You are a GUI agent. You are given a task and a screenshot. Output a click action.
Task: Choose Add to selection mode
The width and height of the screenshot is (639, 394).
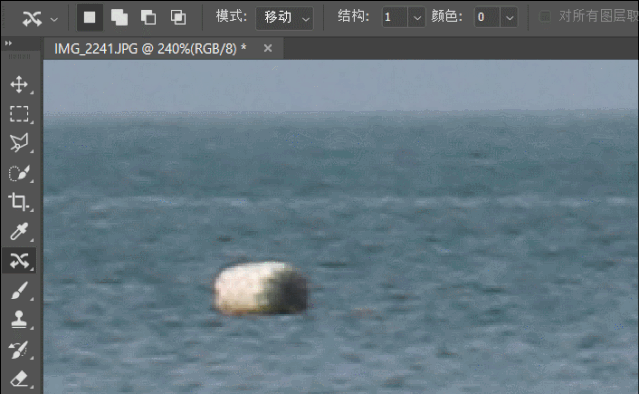pyautogui.click(x=119, y=18)
